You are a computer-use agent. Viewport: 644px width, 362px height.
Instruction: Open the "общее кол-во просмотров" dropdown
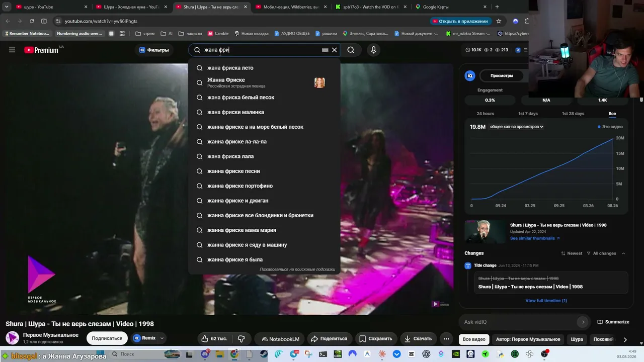(x=517, y=127)
